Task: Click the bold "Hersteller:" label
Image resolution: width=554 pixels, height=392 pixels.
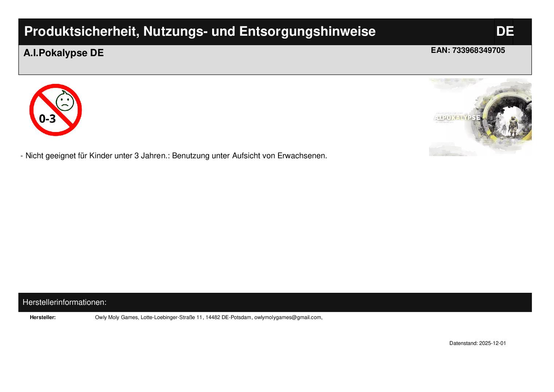Action: pos(43,317)
